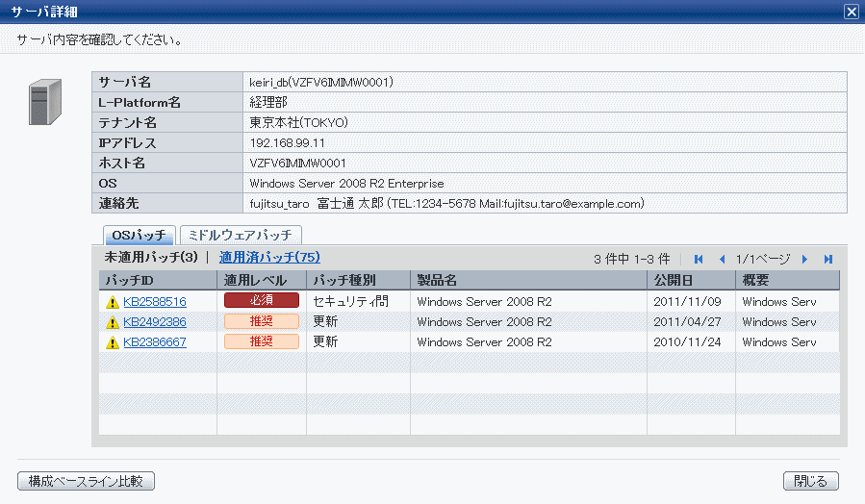Click tenant value 東京本社(TOKYO)

coord(298,122)
